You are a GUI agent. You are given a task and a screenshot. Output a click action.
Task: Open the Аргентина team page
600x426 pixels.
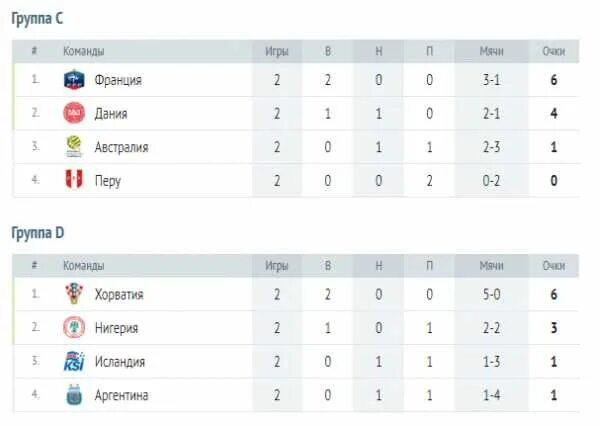pos(122,395)
